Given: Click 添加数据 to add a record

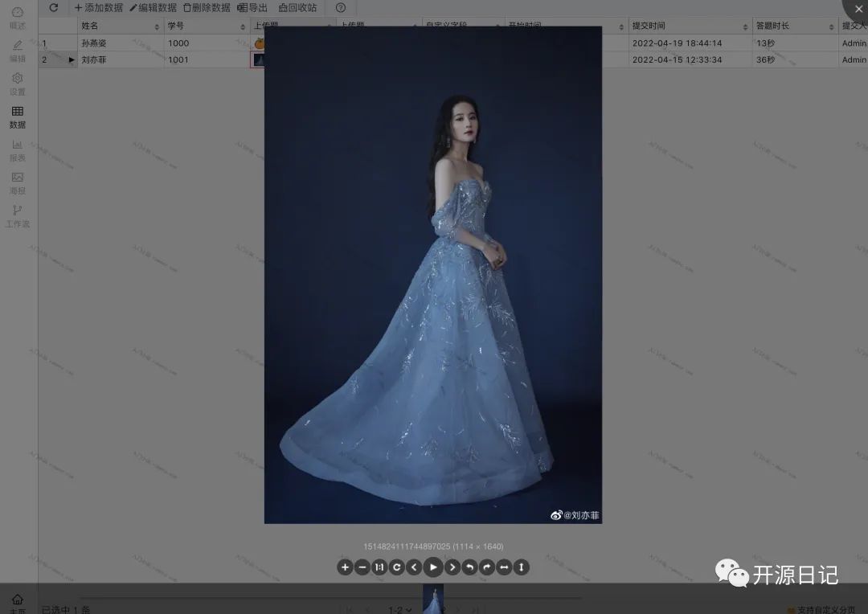Looking at the screenshot, I should pyautogui.click(x=99, y=8).
